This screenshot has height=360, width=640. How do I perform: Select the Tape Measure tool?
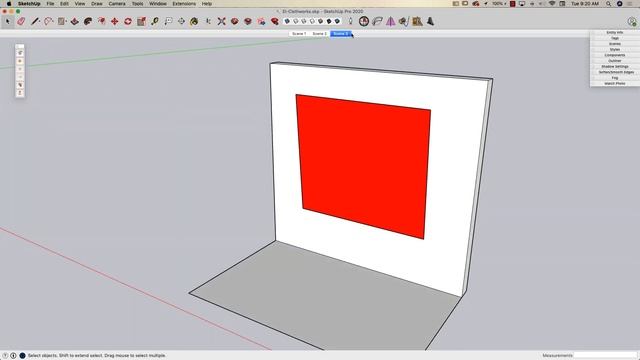coord(155,21)
